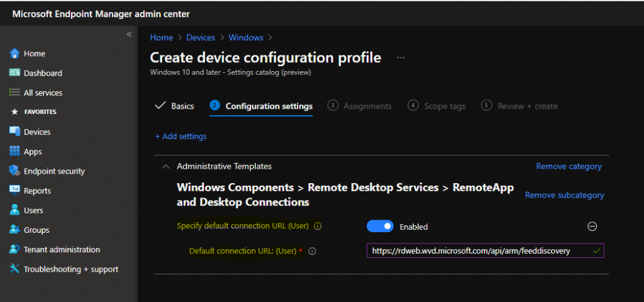Select Troubleshooting + support in sidebar
The image size is (644, 302).
tap(71, 269)
